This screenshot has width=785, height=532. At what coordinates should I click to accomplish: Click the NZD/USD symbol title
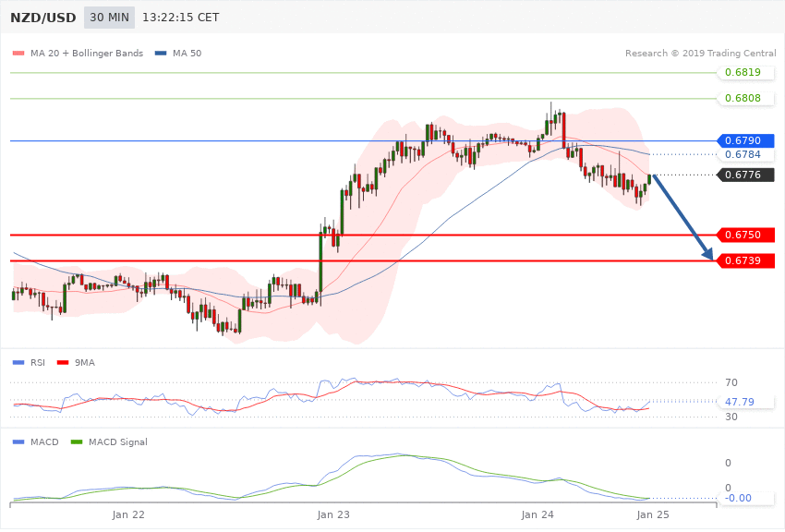tap(43, 18)
